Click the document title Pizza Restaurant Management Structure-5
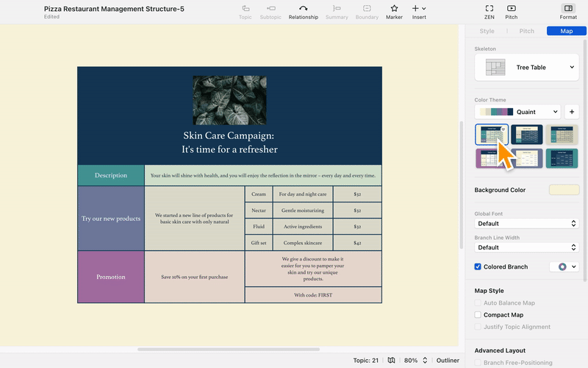Screen dimensions: 588x368 (114, 9)
